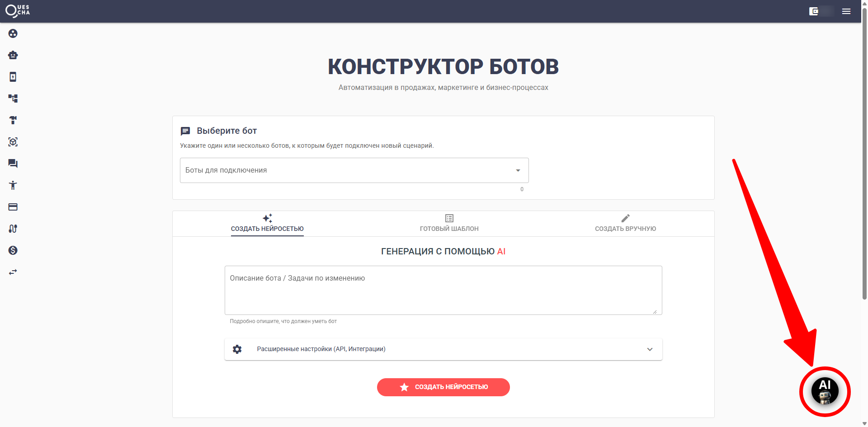Open the hamburger menu at top right
The width and height of the screenshot is (868, 427).
[x=847, y=11]
